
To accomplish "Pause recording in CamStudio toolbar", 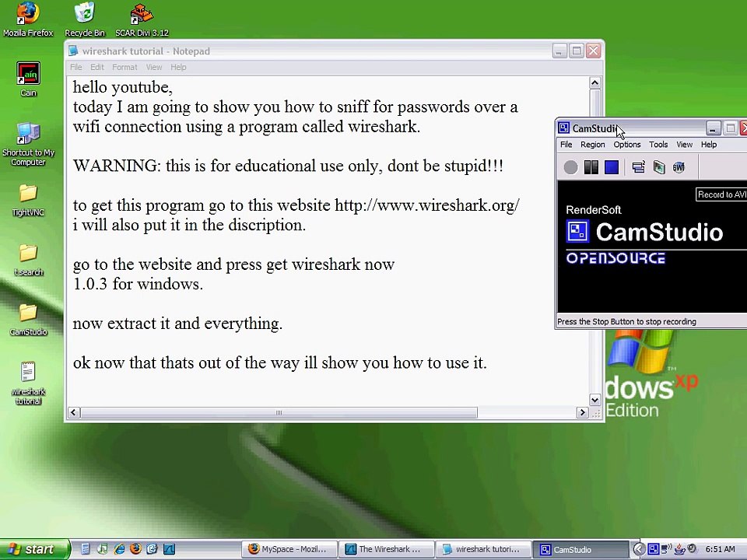I will 591,167.
